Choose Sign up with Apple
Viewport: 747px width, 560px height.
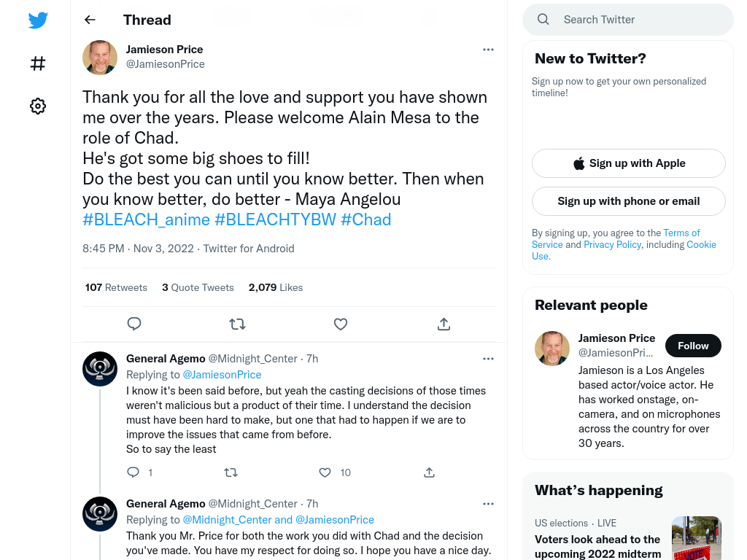[x=629, y=163]
